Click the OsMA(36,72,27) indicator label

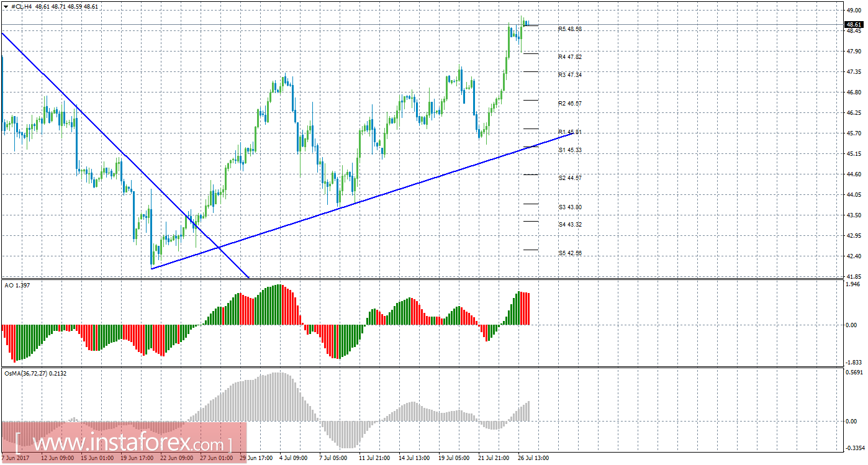click(x=35, y=373)
